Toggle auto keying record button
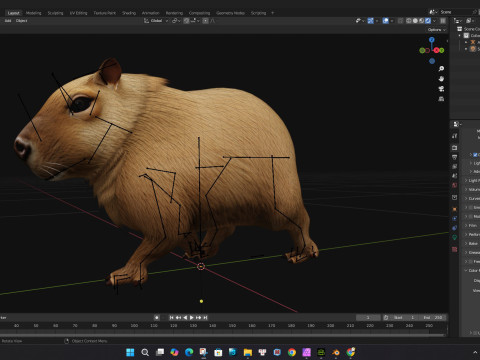 (157, 318)
